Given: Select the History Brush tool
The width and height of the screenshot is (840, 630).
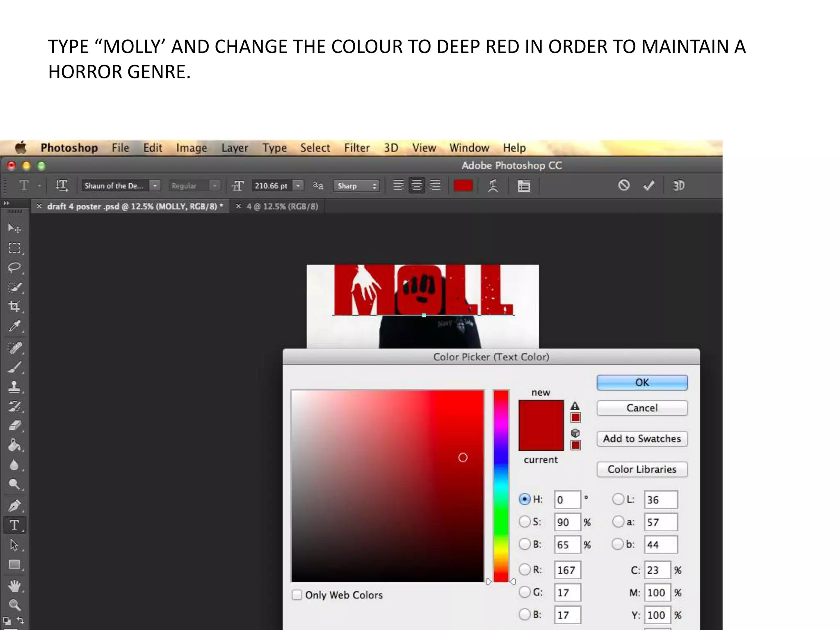Looking at the screenshot, I should tap(14, 406).
